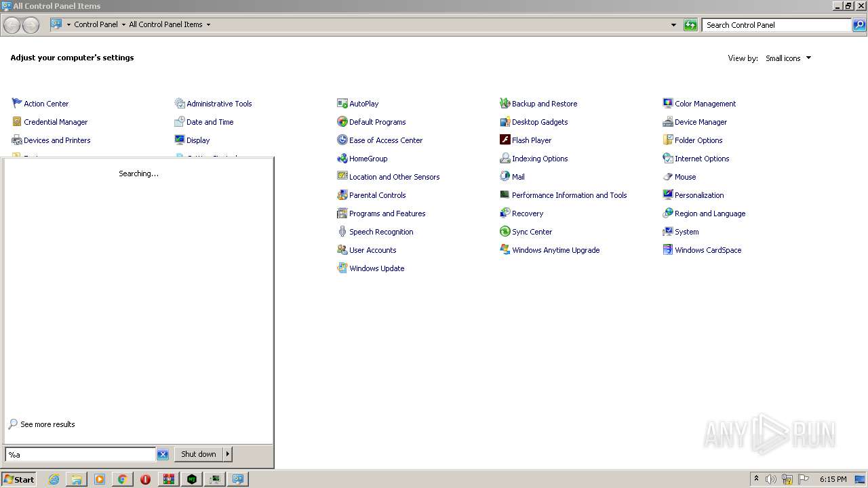
Task: Click the User Accounts icon
Action: [342, 250]
